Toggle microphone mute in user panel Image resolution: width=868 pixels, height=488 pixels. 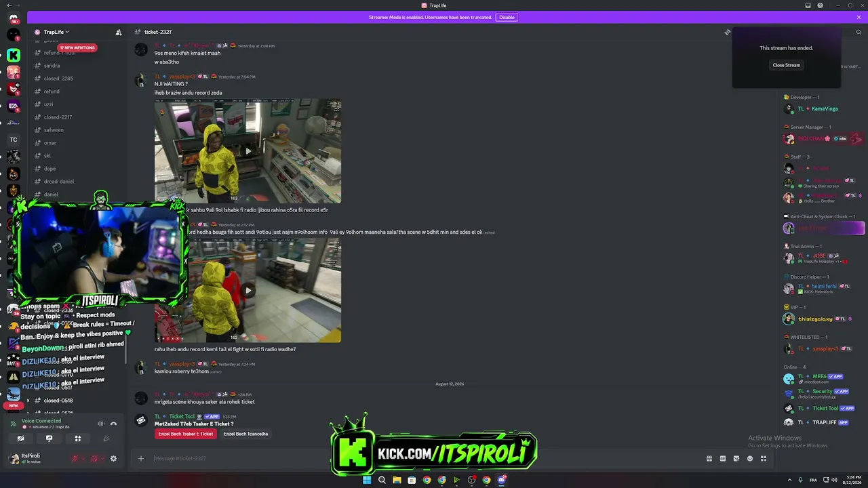75,459
